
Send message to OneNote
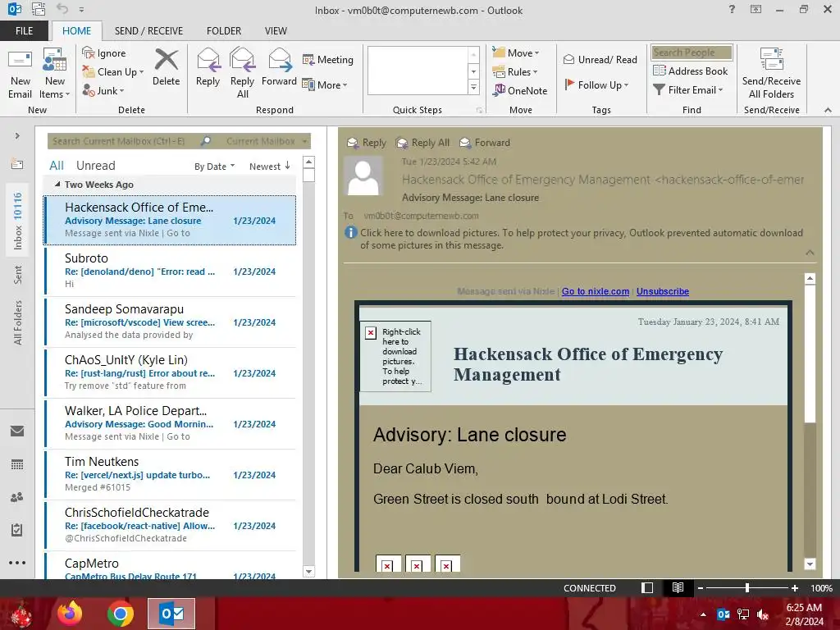click(520, 90)
